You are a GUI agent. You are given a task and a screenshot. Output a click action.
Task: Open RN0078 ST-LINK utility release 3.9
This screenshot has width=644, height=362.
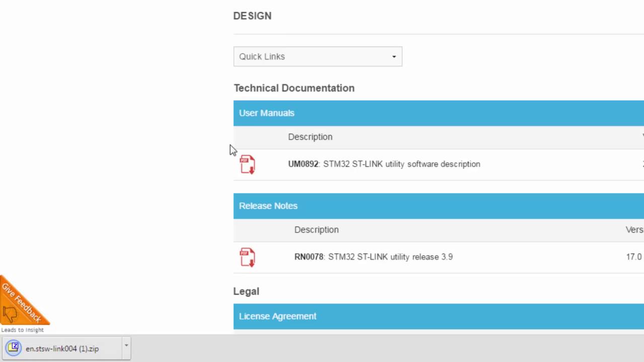click(x=373, y=256)
